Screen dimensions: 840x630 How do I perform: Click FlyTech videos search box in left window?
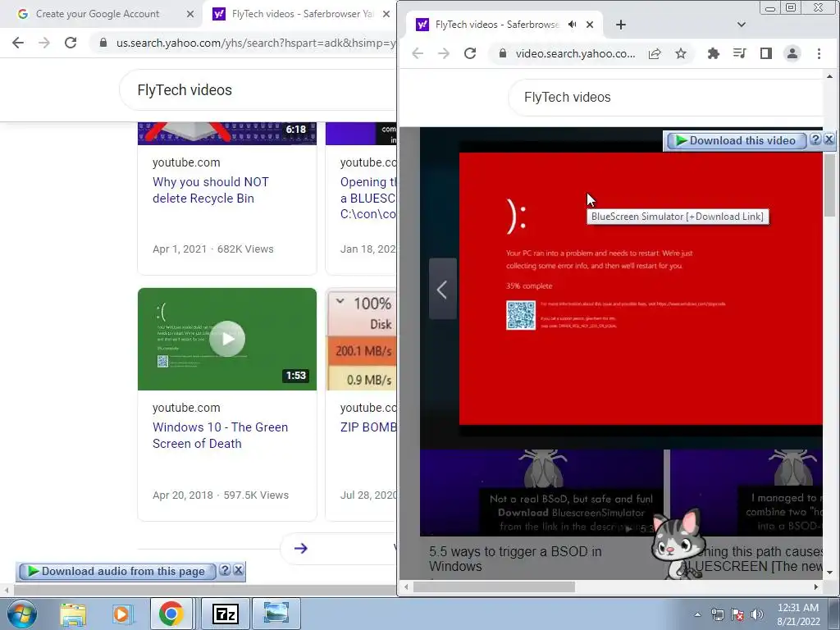click(257, 90)
